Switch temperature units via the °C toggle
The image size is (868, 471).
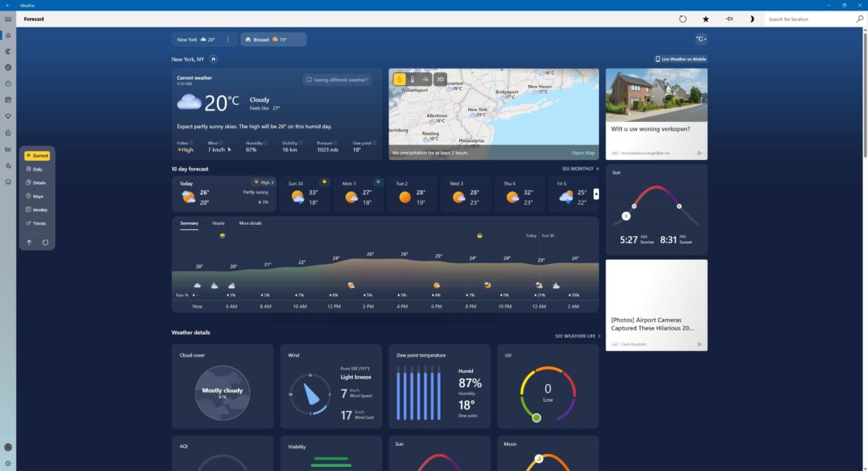point(699,38)
